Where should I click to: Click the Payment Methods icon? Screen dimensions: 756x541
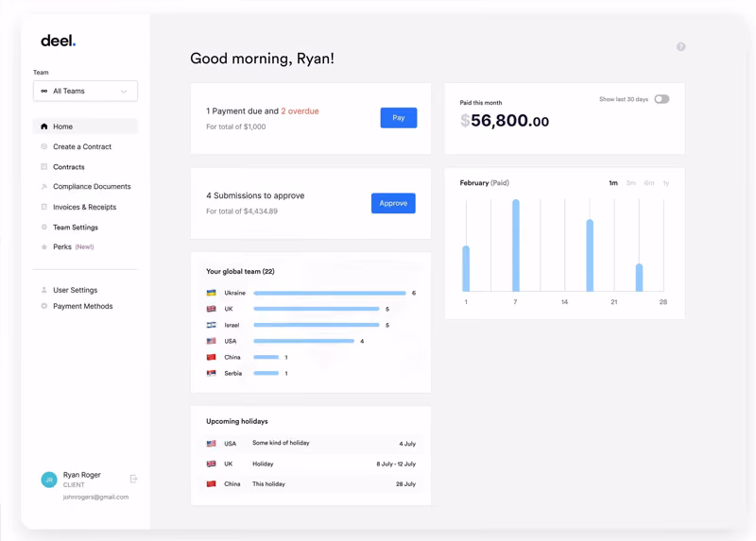(x=43, y=306)
